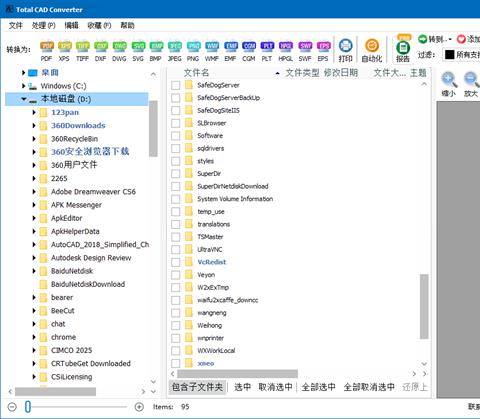This screenshot has width=480, height=419.
Task: Click the file list vertical scrollbar
Action: (424, 306)
